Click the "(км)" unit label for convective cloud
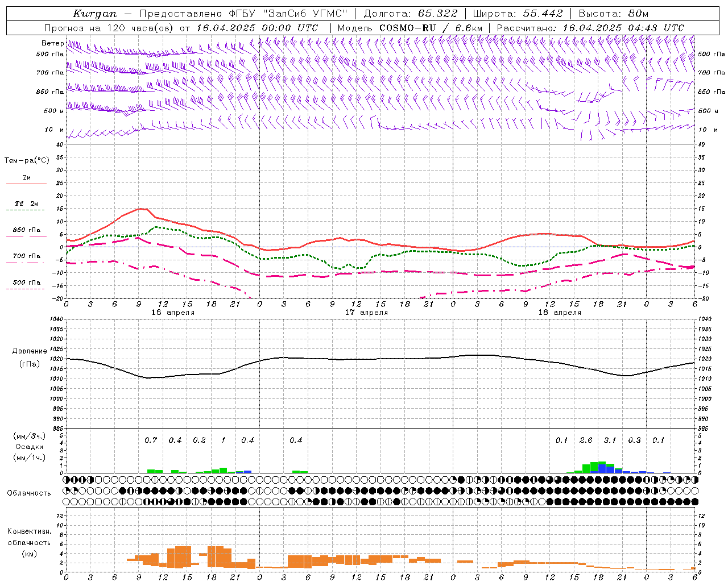Image resolution: width=728 pixels, height=582 pixels. (x=29, y=553)
